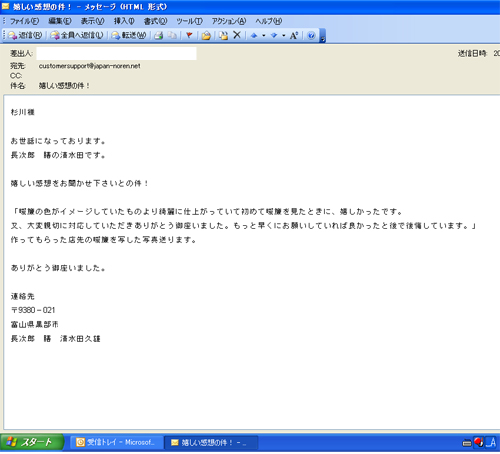Image resolution: width=500 pixels, height=454 pixels.
Task: Go to previous item with up arrow
Action: pos(254,35)
